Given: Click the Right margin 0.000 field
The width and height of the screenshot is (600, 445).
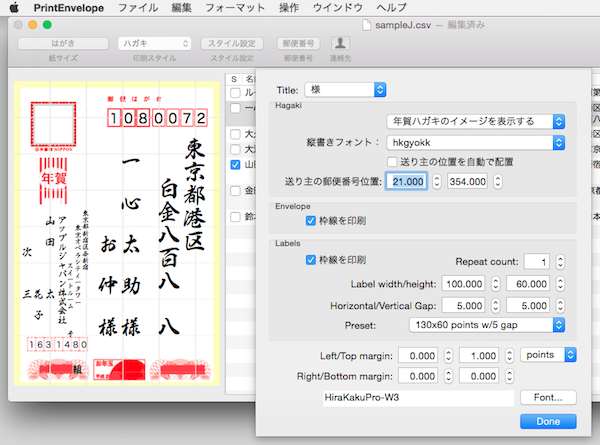Looking at the screenshot, I should 418,376.
